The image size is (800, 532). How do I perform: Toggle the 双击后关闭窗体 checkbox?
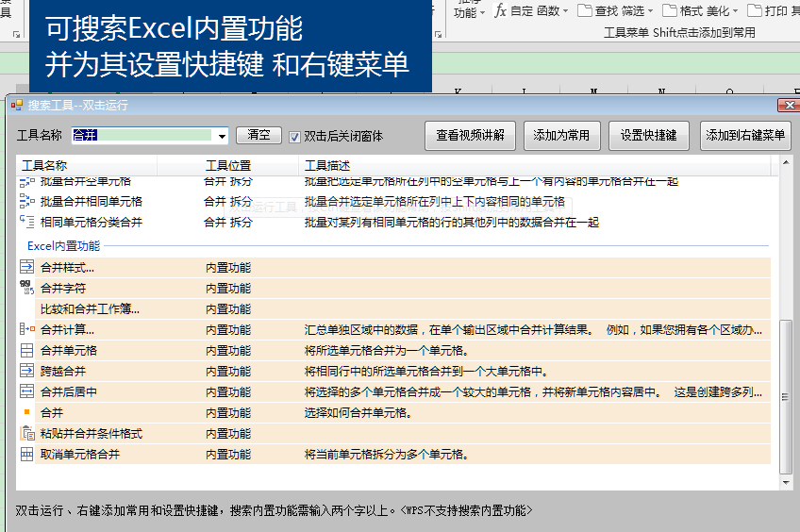[295, 136]
